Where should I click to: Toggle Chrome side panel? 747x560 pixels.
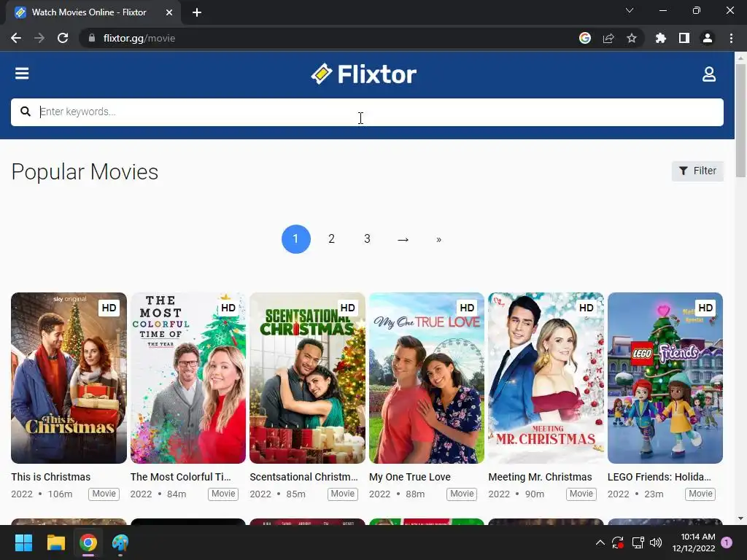tap(684, 38)
